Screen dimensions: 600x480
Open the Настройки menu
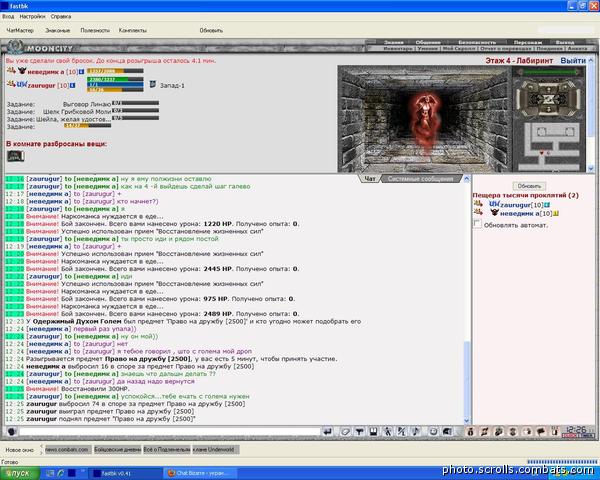click(32, 16)
